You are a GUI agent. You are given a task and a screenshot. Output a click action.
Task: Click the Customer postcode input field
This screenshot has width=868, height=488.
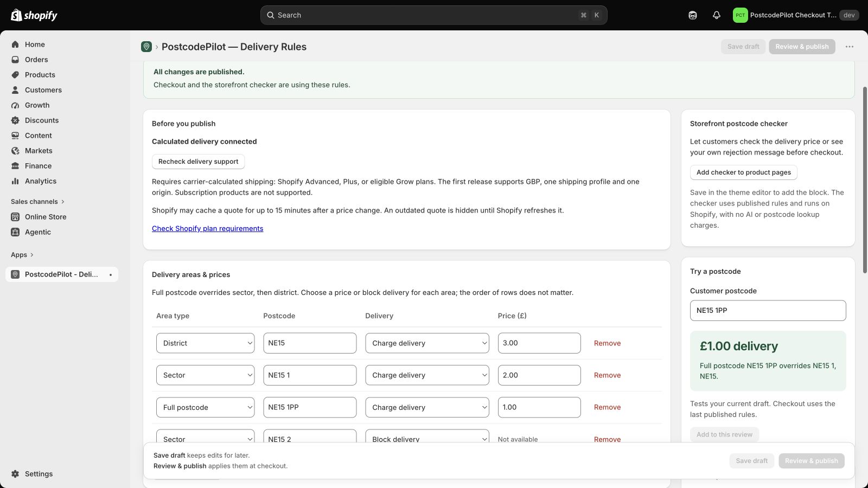(768, 311)
